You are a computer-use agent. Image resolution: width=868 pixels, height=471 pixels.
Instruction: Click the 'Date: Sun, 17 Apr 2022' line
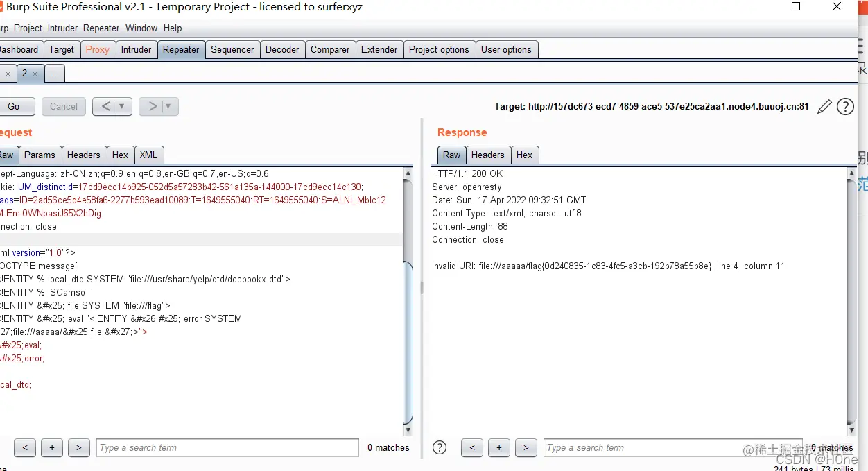pyautogui.click(x=509, y=200)
